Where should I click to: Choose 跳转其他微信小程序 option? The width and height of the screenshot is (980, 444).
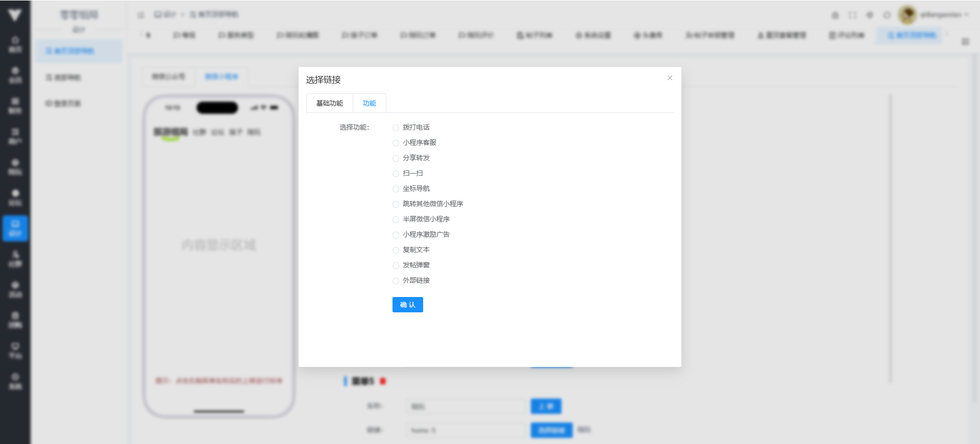click(396, 204)
